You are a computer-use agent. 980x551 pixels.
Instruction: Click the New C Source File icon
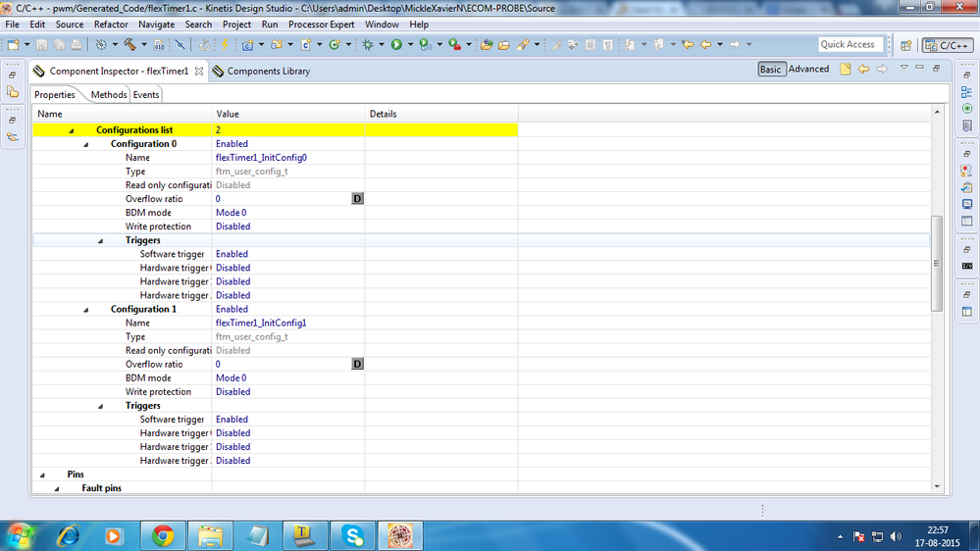306,44
